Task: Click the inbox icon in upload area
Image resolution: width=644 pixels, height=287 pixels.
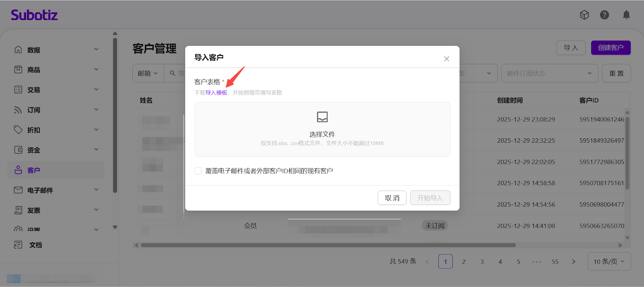Action: pos(322,117)
